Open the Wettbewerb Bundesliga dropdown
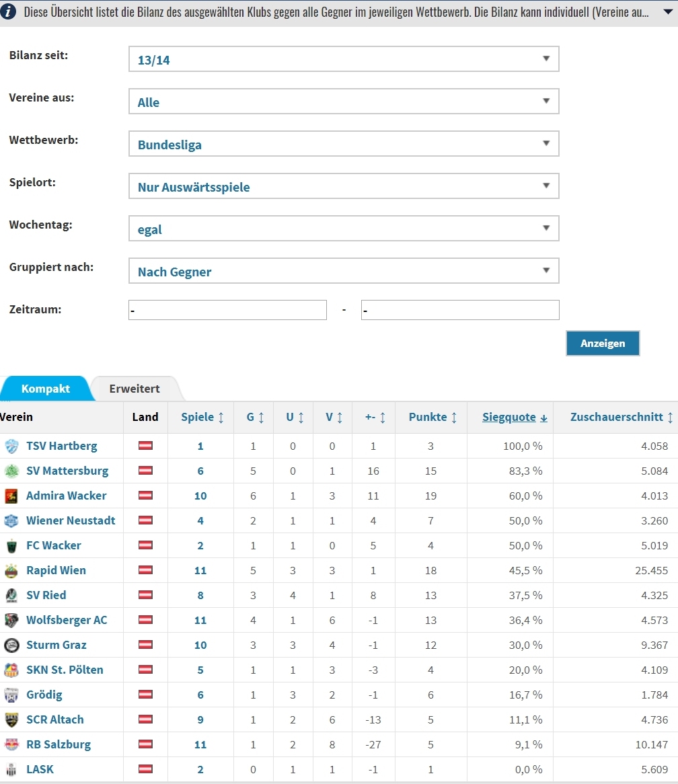 coord(344,144)
